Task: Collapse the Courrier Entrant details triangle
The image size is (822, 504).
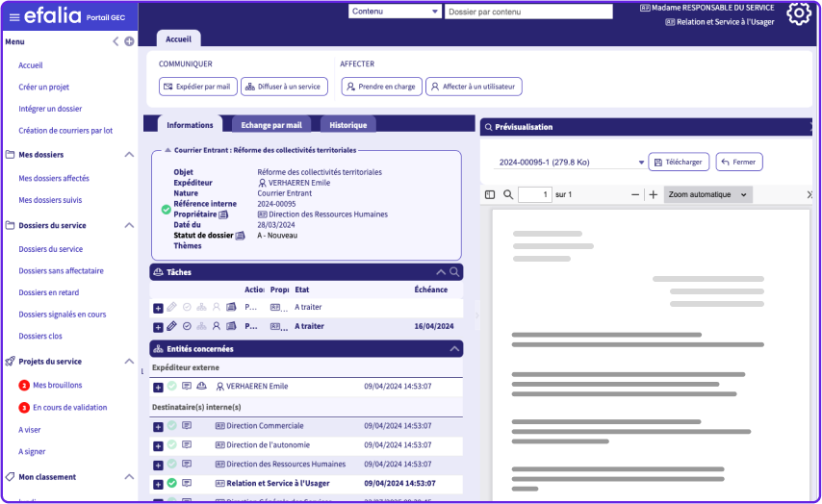Action: [167, 150]
